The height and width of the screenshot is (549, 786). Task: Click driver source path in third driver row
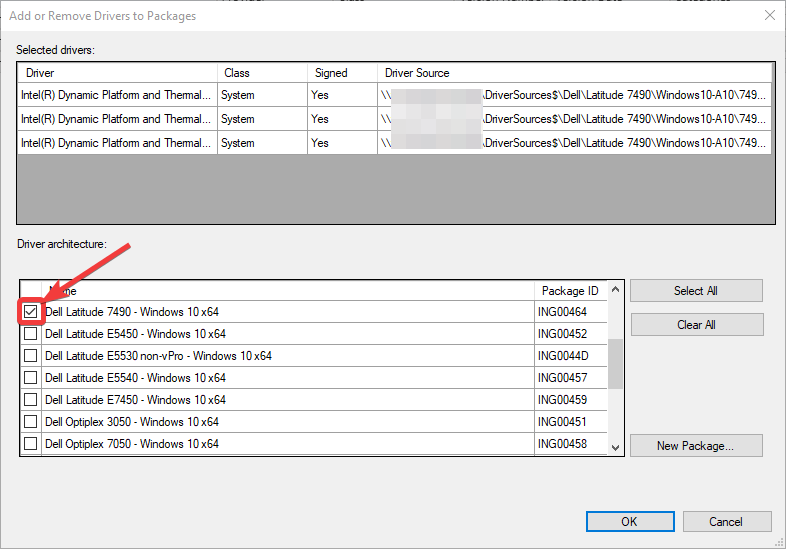point(573,143)
